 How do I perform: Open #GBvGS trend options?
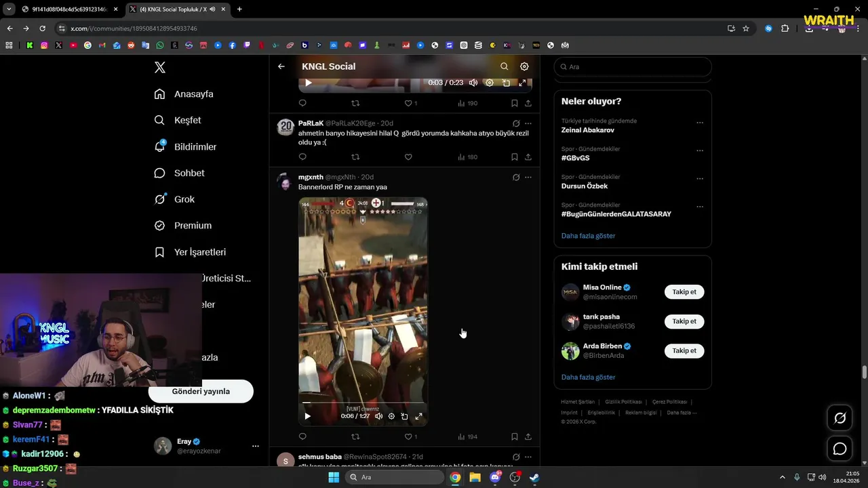(700, 150)
